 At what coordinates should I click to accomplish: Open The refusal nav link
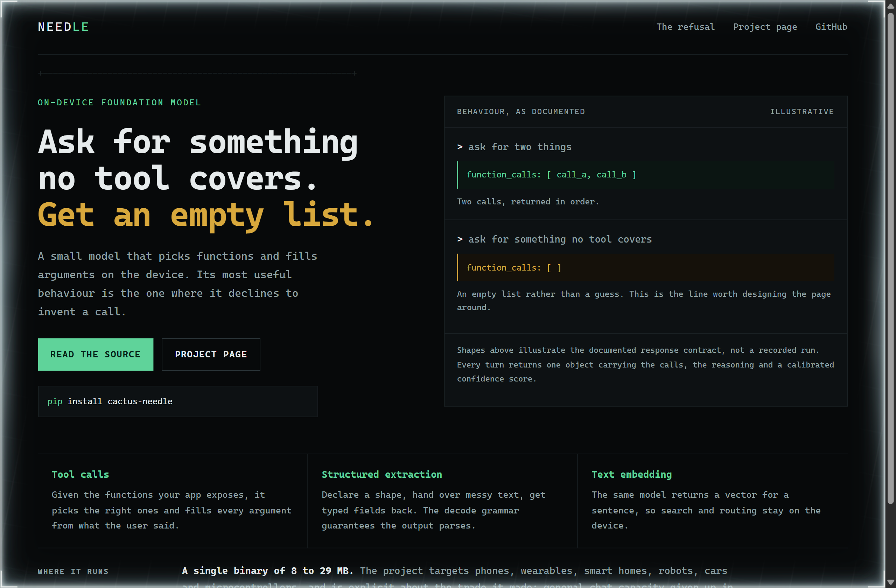[x=685, y=27]
